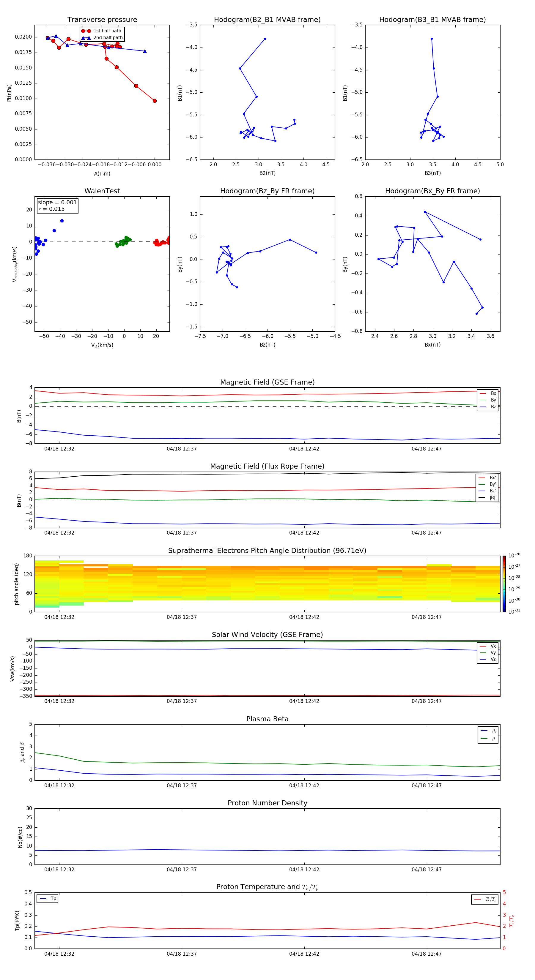Screen dimensions: 535x980
Task: Click the 'pitch angle (deg)' axis label
Action: point(16,584)
